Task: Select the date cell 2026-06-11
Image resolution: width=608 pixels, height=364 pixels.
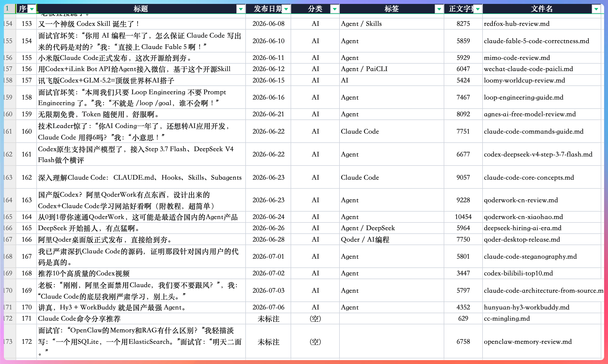Action: point(268,58)
